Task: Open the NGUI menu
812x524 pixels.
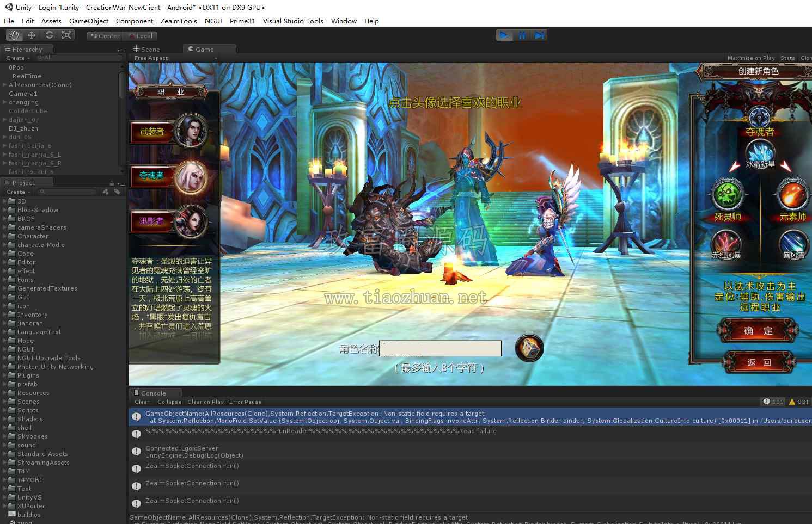Action: point(213,21)
